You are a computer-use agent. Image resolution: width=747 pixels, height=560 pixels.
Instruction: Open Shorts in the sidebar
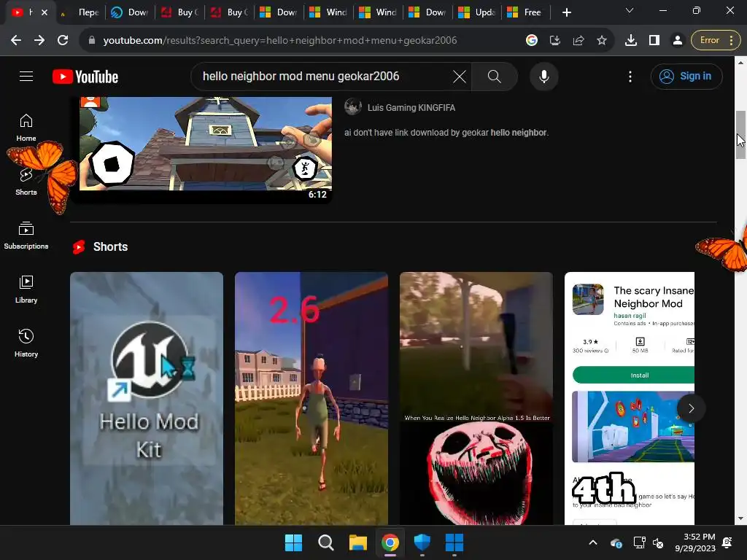tap(26, 182)
